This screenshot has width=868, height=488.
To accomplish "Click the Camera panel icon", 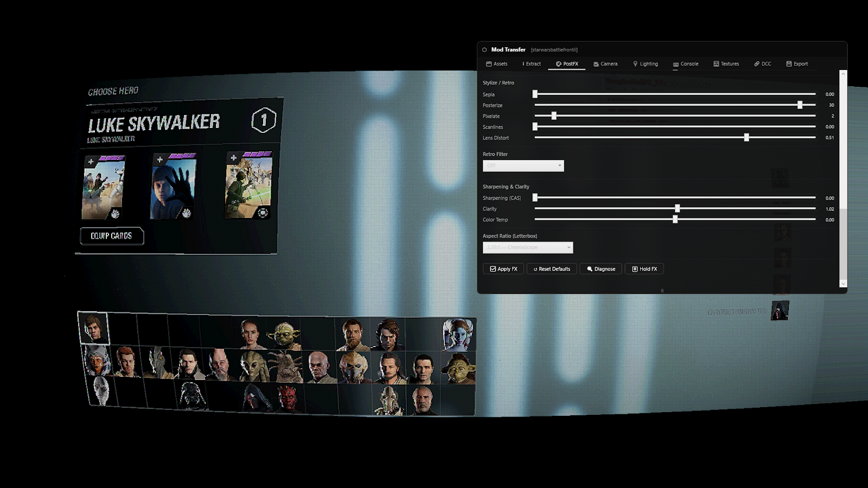I will point(595,63).
